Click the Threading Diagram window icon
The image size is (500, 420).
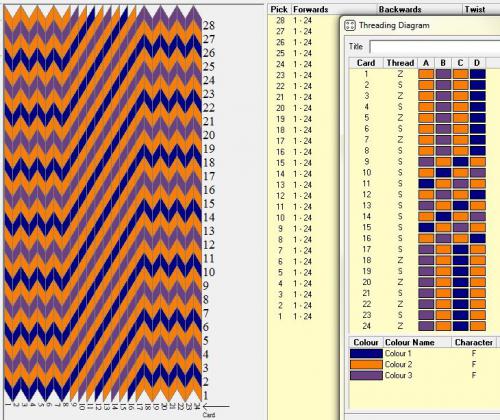coord(350,26)
